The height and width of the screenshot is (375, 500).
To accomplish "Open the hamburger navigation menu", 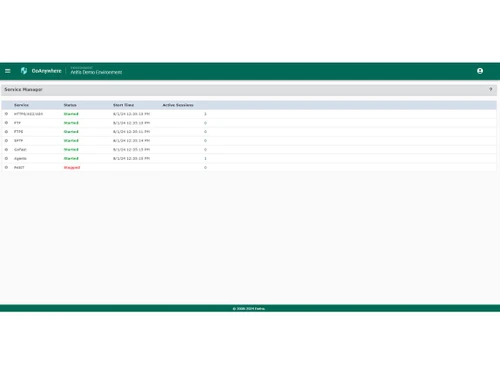I will 8,71.
